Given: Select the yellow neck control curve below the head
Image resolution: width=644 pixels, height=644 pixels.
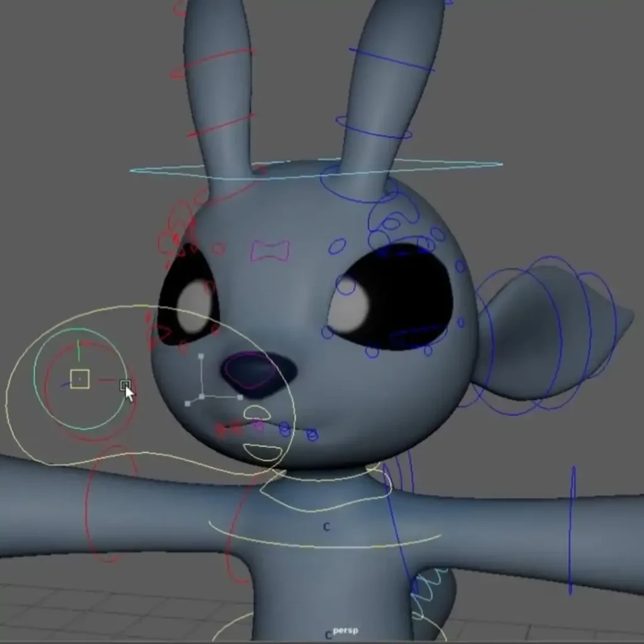Looking at the screenshot, I should point(326,489).
